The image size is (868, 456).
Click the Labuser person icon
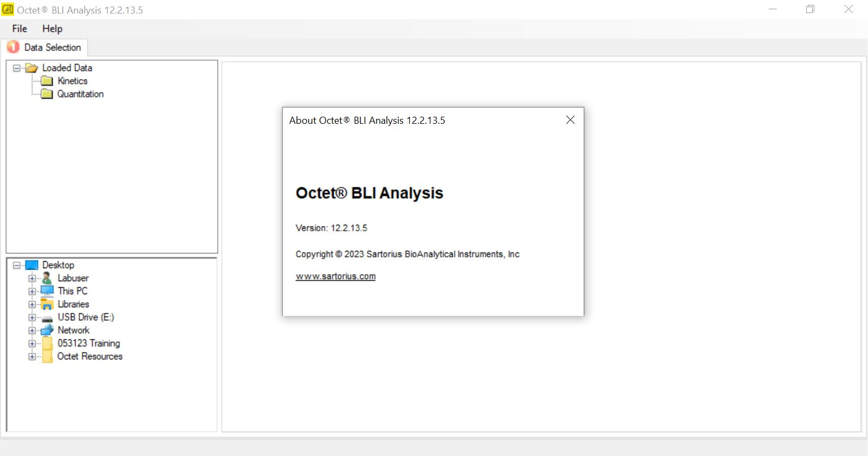click(x=47, y=278)
